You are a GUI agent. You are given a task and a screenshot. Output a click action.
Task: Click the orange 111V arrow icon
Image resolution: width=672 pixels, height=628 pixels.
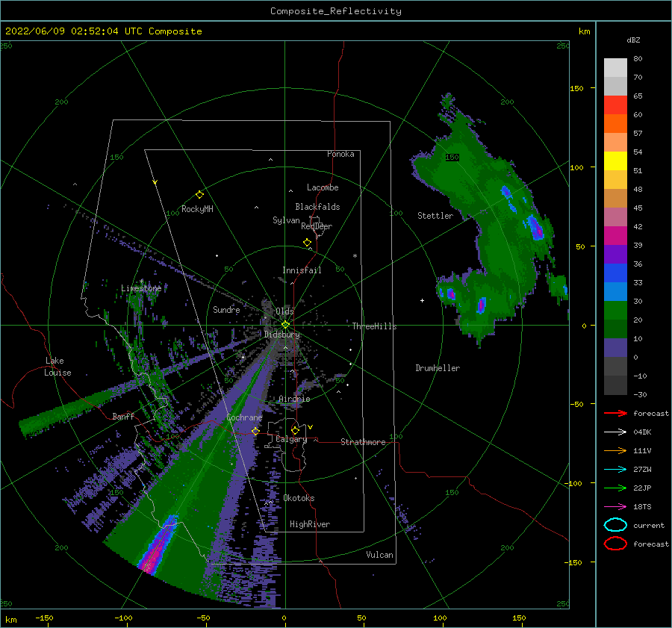615,450
